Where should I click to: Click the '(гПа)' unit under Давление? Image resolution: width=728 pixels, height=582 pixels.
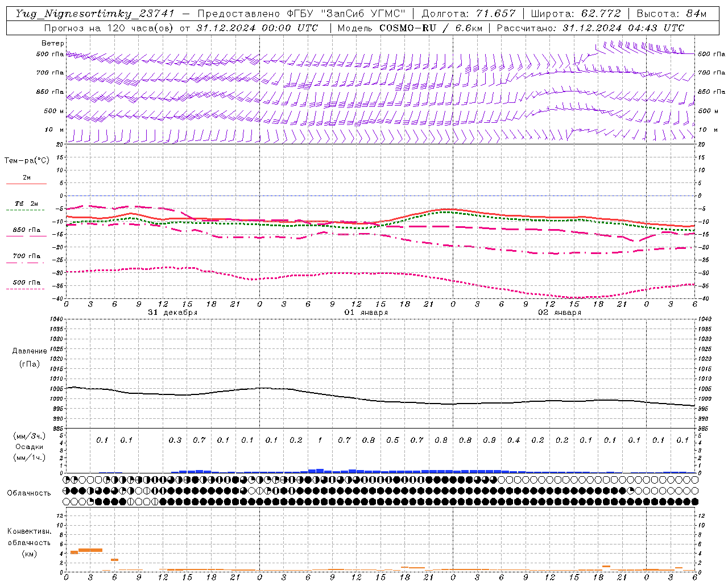tap(30, 364)
